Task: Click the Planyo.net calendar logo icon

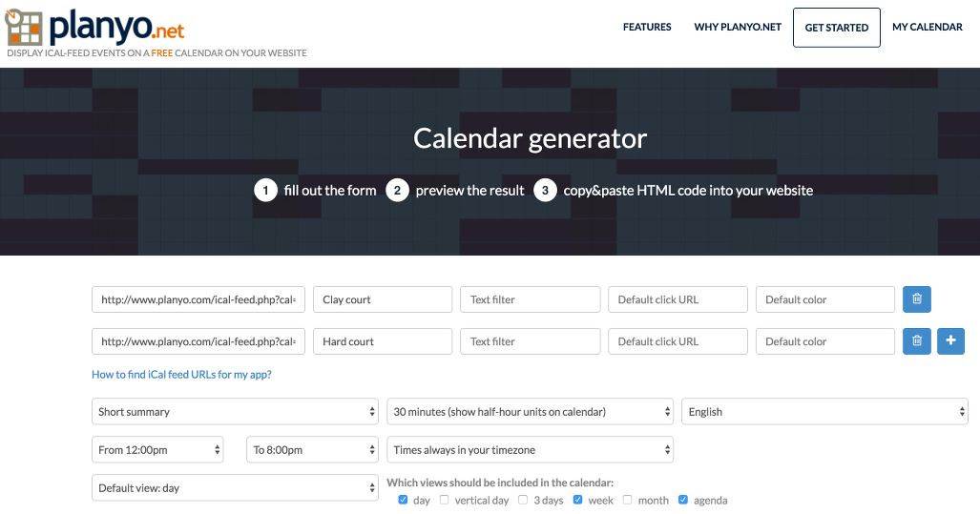Action: point(23,26)
